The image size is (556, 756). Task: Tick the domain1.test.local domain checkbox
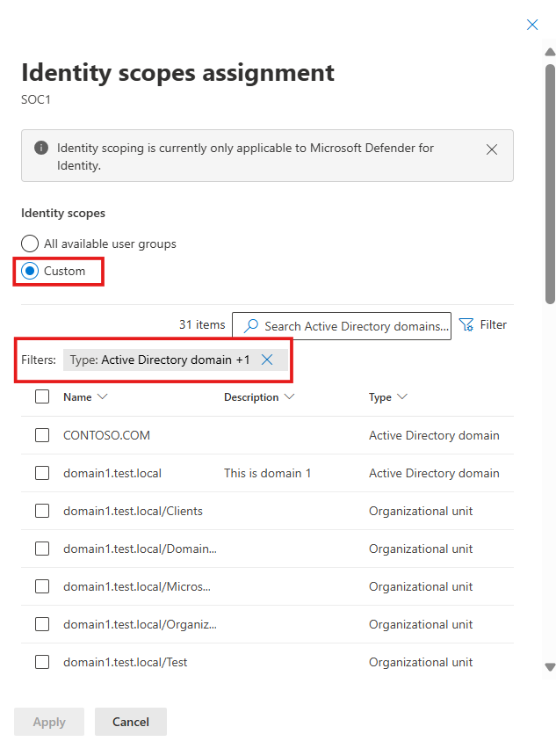tap(42, 473)
